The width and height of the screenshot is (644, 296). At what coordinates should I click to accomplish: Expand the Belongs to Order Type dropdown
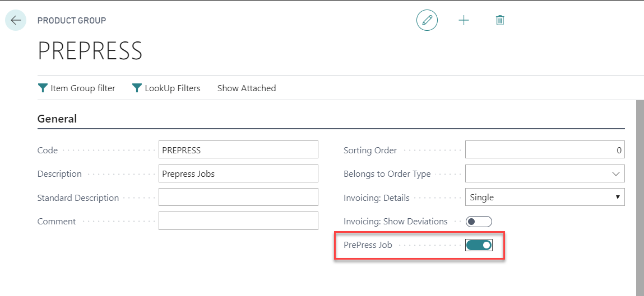616,174
